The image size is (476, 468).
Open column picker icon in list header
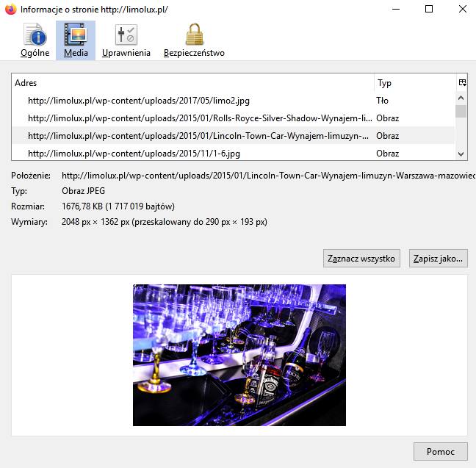(462, 82)
